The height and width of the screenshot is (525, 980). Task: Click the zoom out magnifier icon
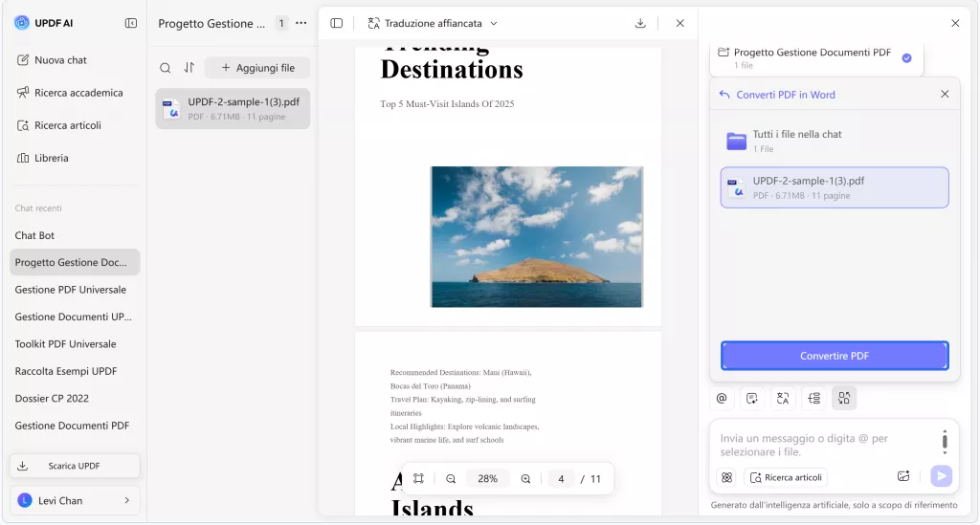point(451,479)
